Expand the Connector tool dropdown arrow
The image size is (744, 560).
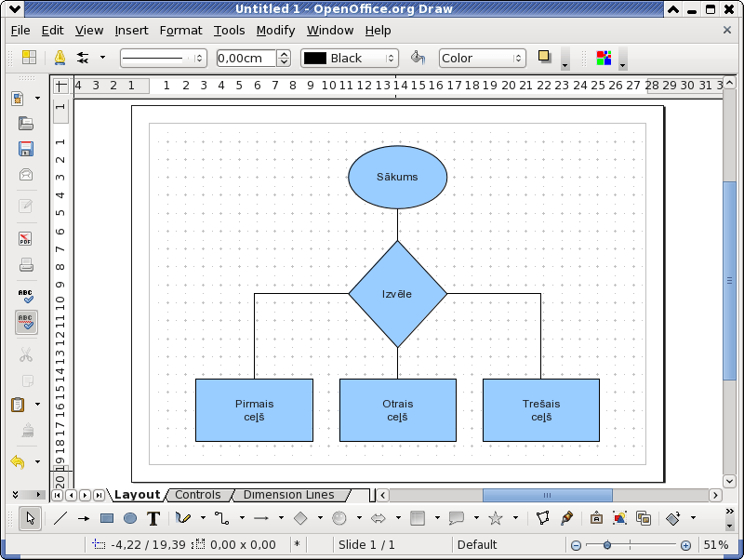(242, 518)
